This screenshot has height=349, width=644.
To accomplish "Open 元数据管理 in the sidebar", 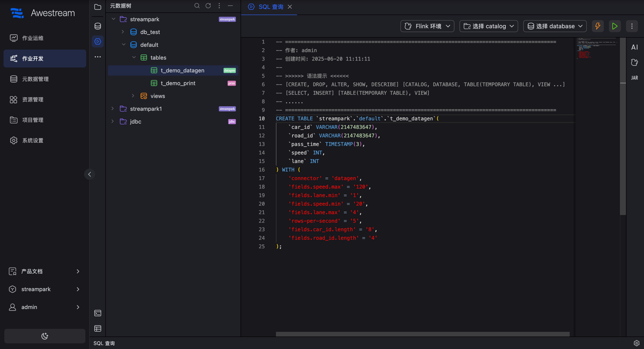I will point(35,79).
